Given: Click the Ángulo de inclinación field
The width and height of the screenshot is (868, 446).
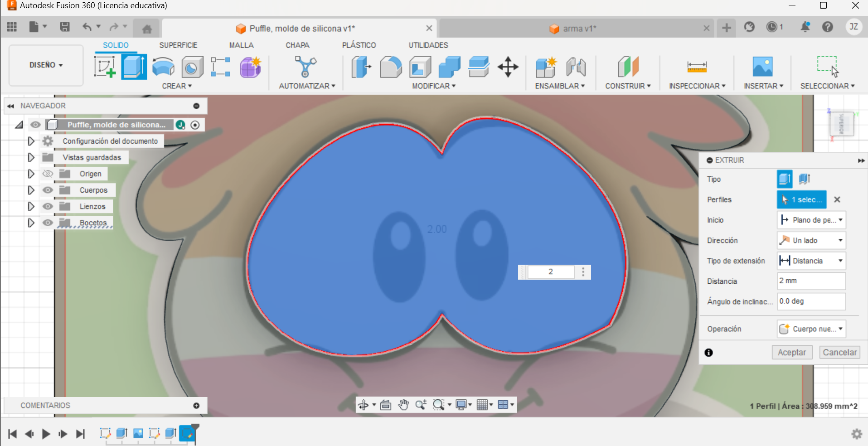Looking at the screenshot, I should point(811,301).
